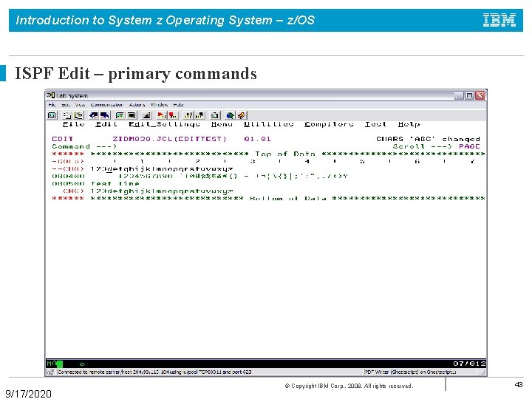Open ISPF Edit_Settings action bar choice
Image resolution: width=532 pixels, height=399 pixels.
[164, 124]
